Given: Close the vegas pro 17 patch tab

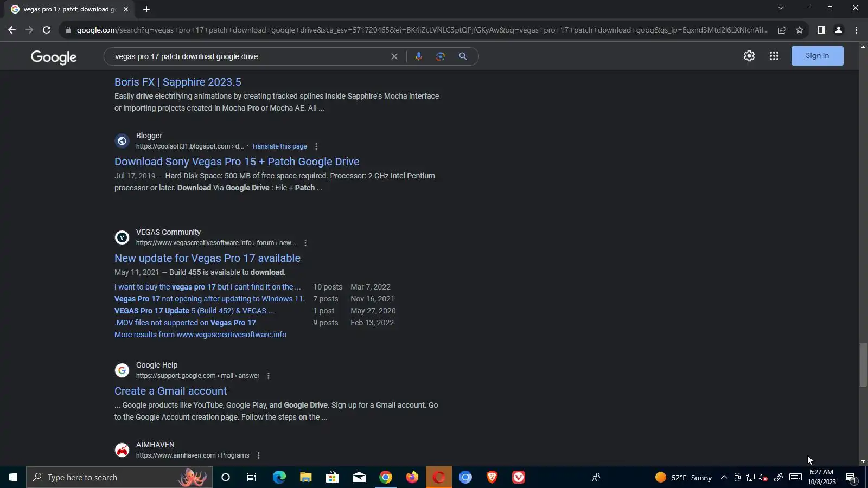Looking at the screenshot, I should point(126,9).
